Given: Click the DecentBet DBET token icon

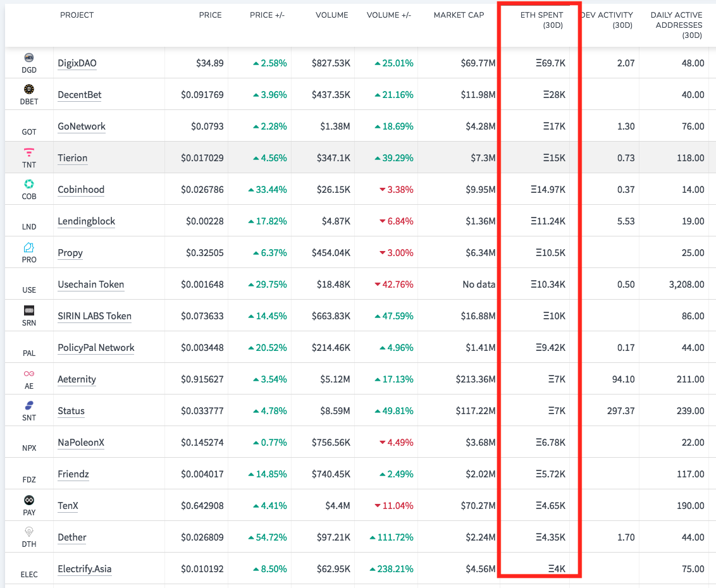Looking at the screenshot, I should 28,89.
